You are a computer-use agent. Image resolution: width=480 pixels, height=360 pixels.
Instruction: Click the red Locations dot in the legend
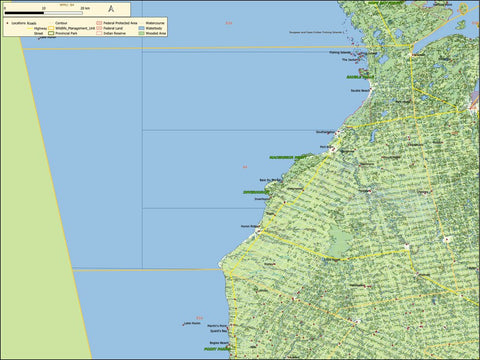[x=7, y=23]
